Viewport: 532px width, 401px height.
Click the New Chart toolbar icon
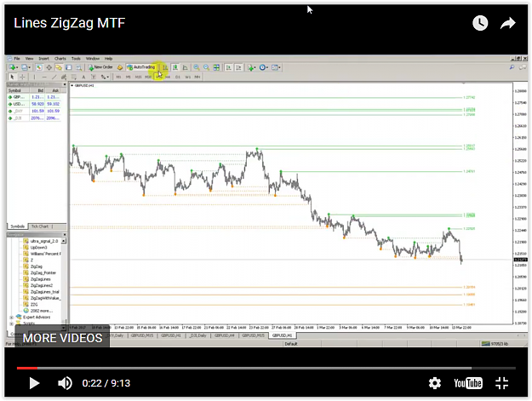tap(12, 67)
